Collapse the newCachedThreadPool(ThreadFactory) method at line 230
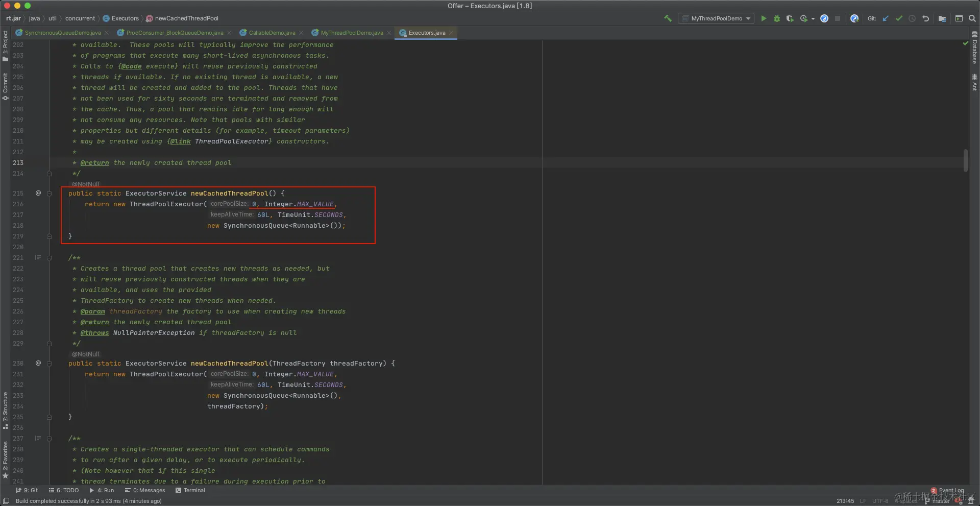 pos(49,364)
